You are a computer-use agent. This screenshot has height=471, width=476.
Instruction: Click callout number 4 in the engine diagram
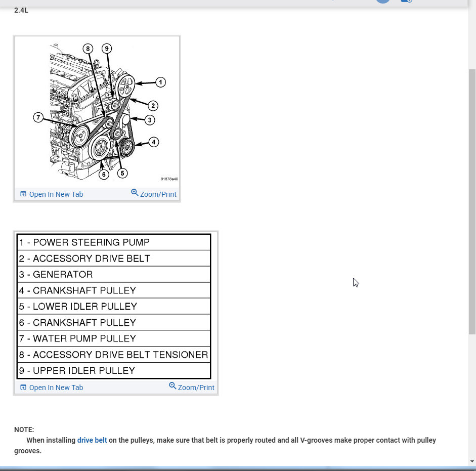tap(154, 142)
